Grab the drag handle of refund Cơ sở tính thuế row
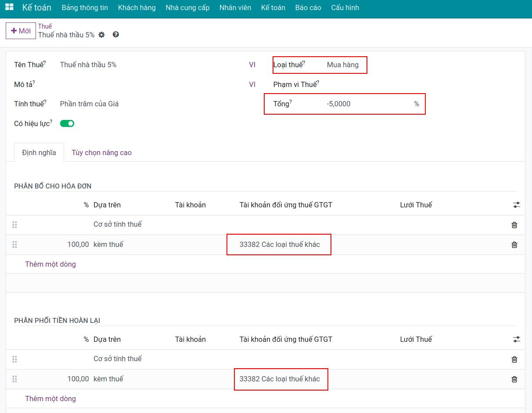This screenshot has width=532, height=413. point(14,359)
